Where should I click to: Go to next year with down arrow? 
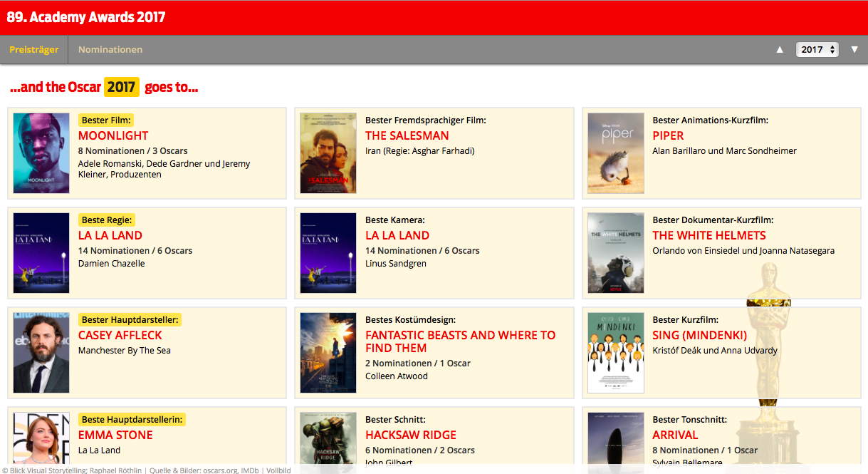854,50
